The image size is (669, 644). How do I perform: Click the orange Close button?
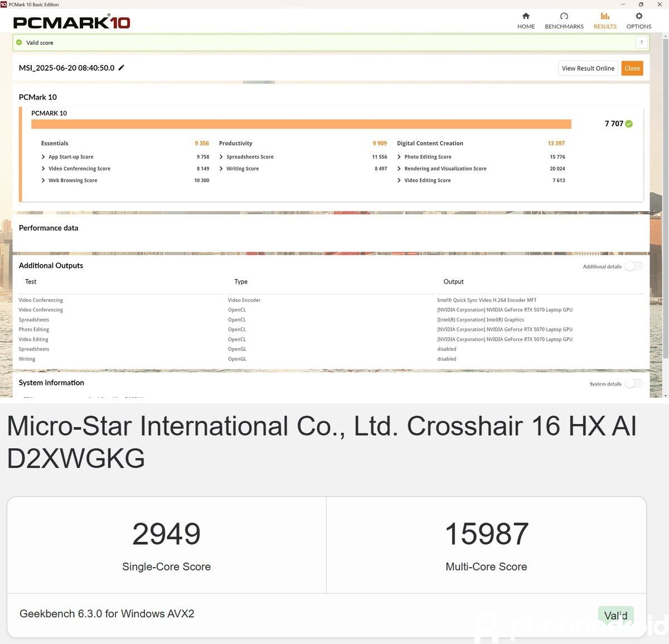632,68
